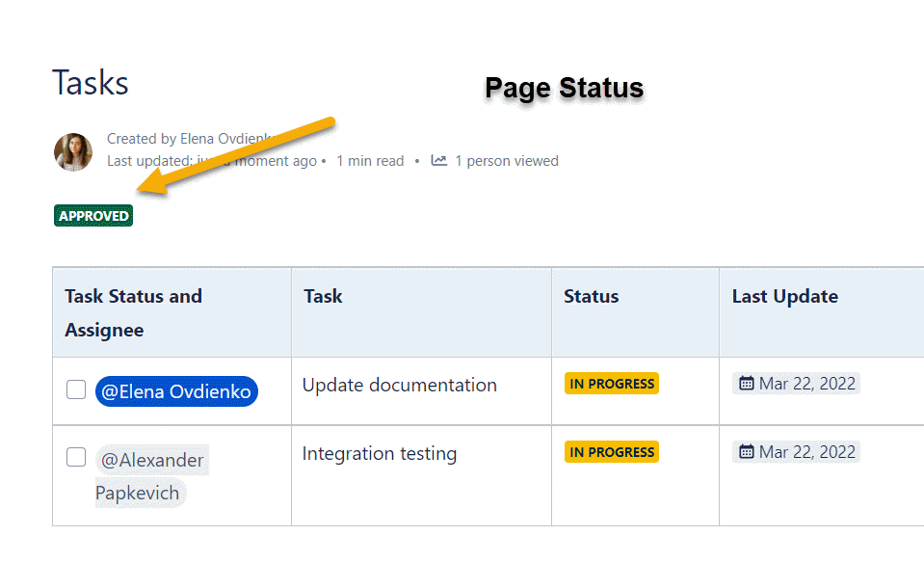This screenshot has width=924, height=563.
Task: Click the APPROVED page status badge
Action: pos(92,215)
